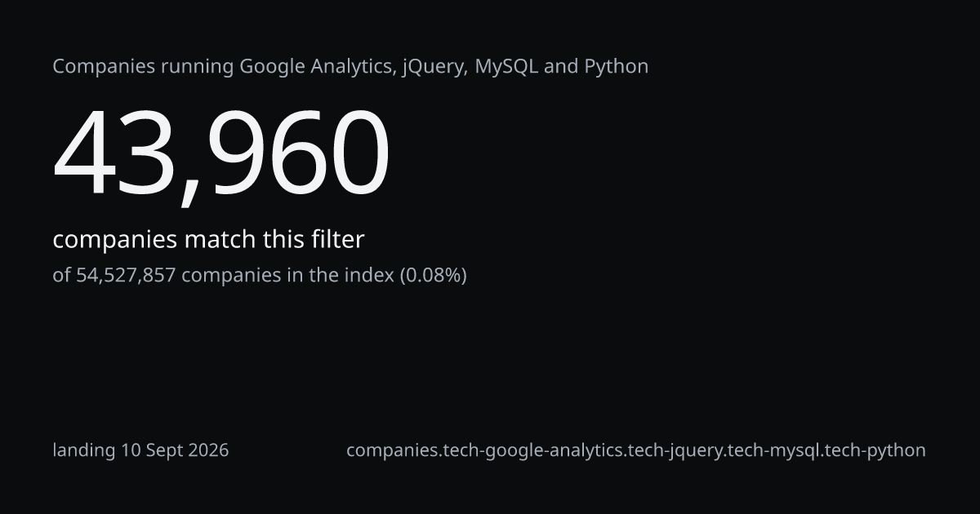
Task: Click the word 'Python' in the heading
Action: (x=617, y=67)
